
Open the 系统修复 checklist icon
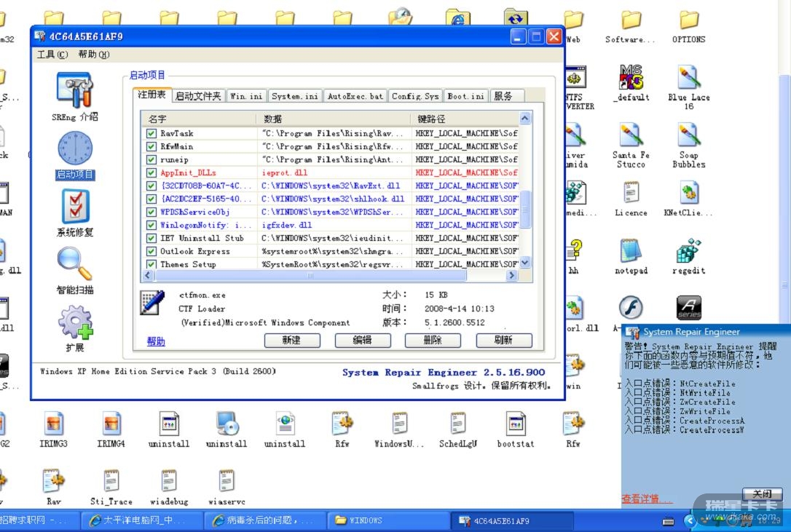pos(75,206)
